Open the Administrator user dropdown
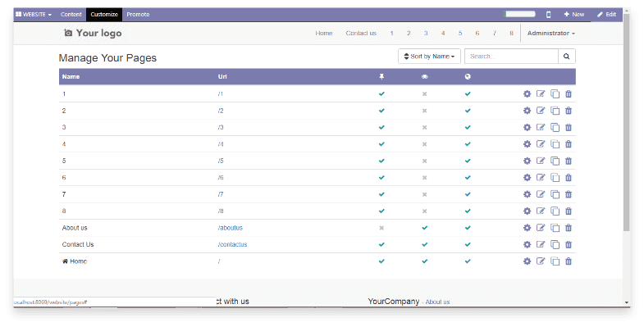This screenshot has width=644, height=327. (x=550, y=34)
